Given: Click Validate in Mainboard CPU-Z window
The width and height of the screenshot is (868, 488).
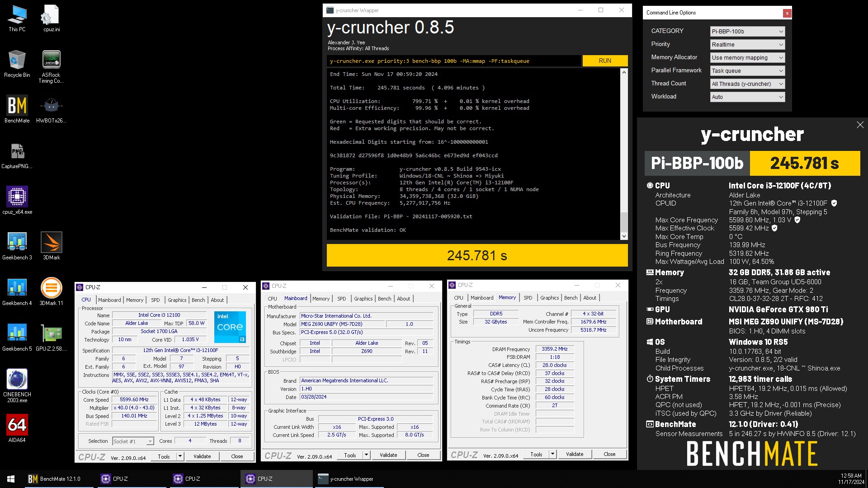Looking at the screenshot, I should coord(388,455).
